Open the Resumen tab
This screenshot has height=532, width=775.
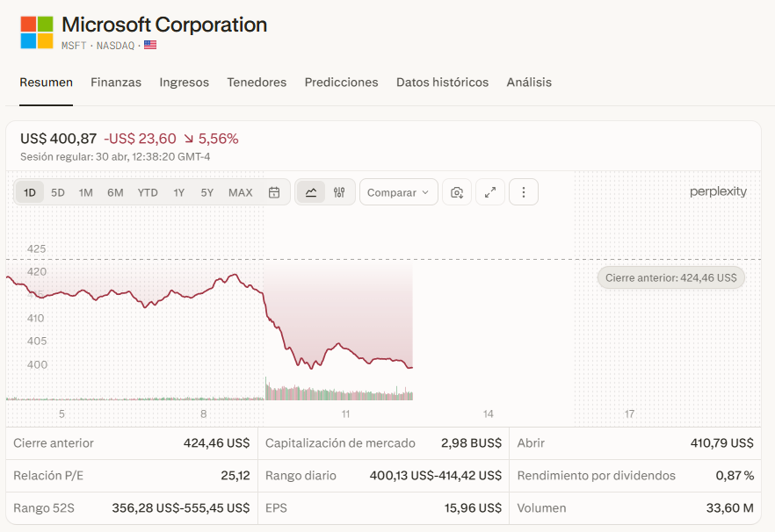click(x=46, y=83)
